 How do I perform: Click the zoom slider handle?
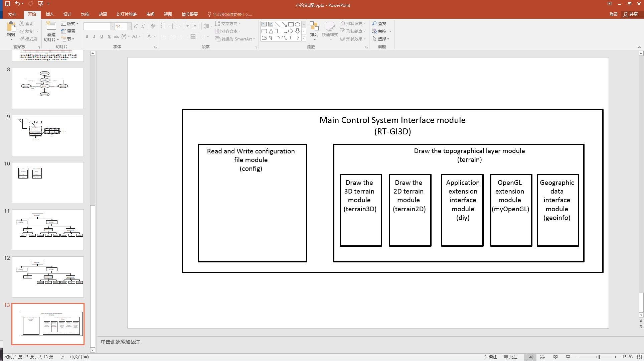(599, 357)
